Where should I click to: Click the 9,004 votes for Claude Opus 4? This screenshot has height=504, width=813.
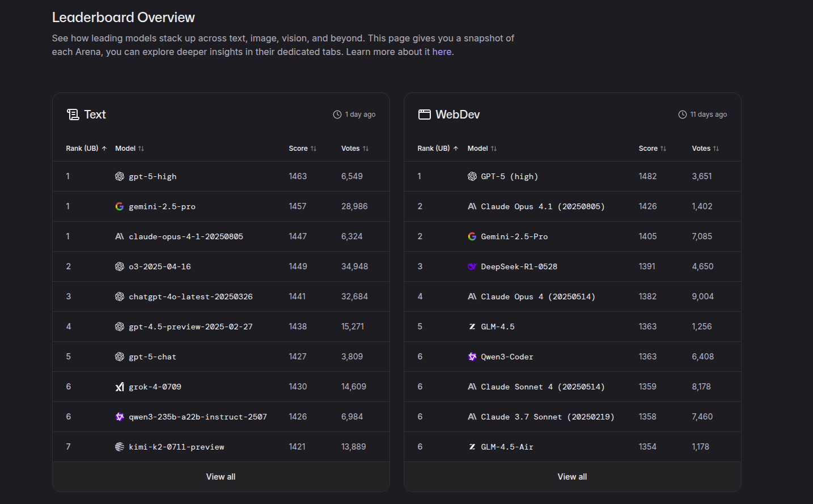tap(702, 297)
